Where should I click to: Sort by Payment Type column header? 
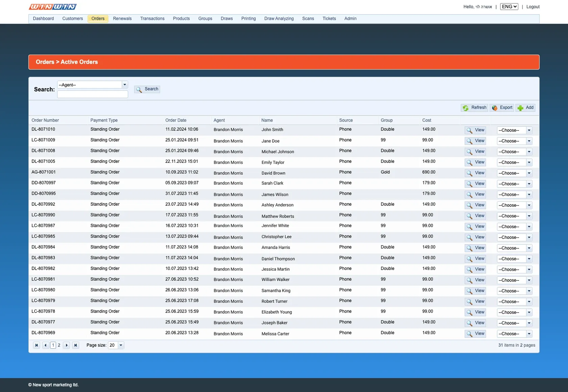[x=104, y=120]
